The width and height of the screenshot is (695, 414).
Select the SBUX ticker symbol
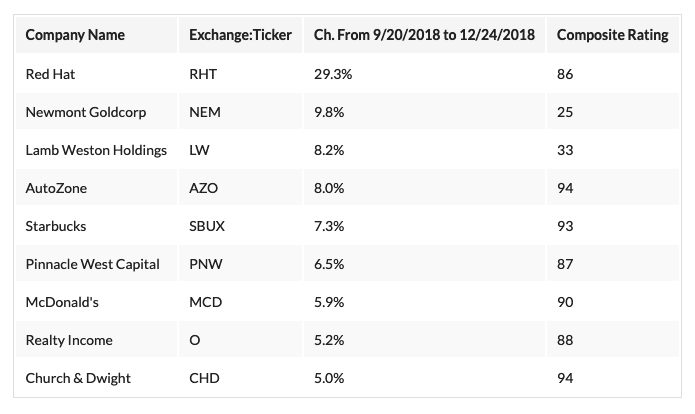207,226
